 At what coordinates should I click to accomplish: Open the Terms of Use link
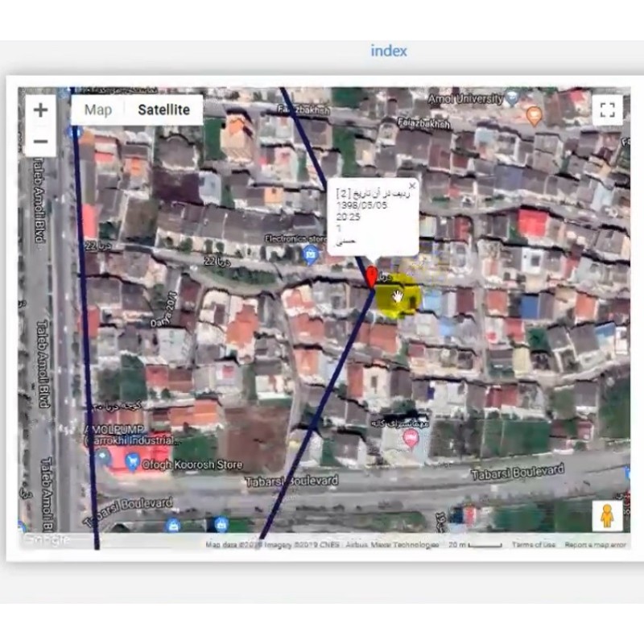click(x=533, y=545)
